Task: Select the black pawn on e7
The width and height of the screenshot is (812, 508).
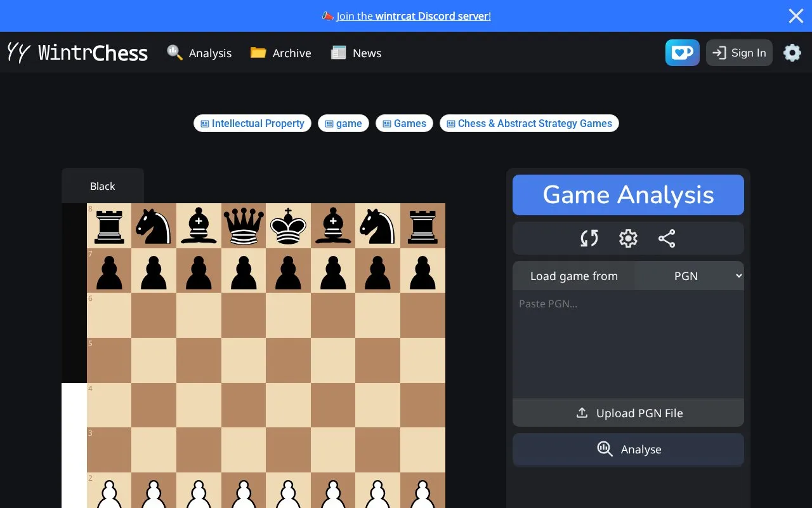Action: (x=289, y=271)
